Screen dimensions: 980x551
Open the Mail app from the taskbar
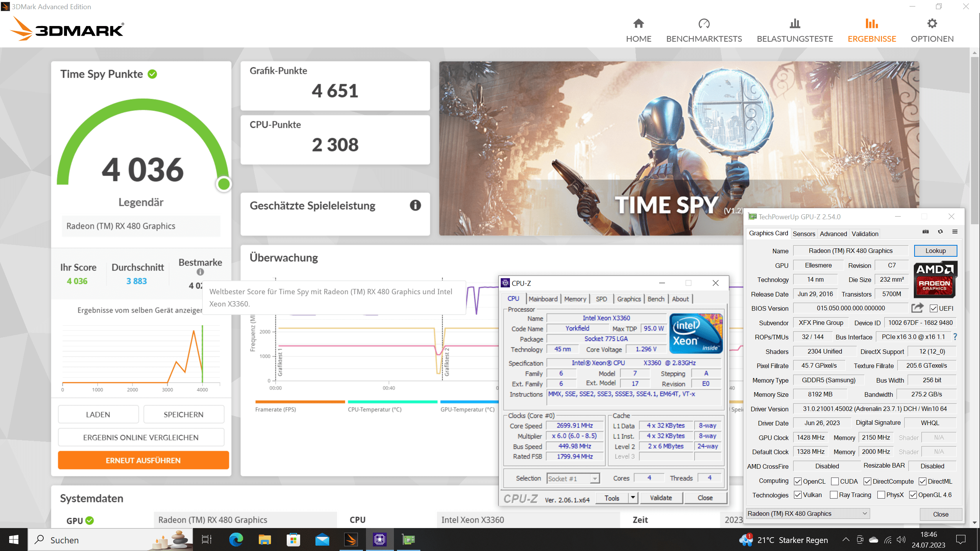point(322,540)
